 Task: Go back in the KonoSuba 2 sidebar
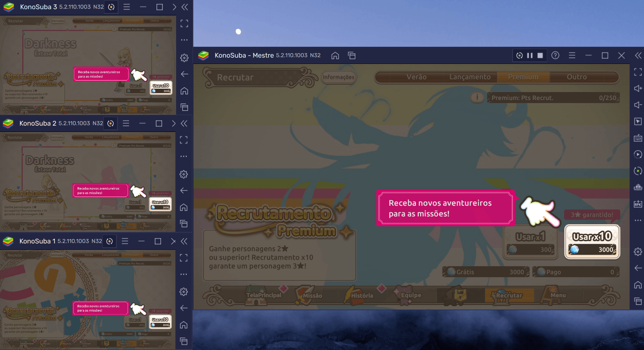click(184, 190)
